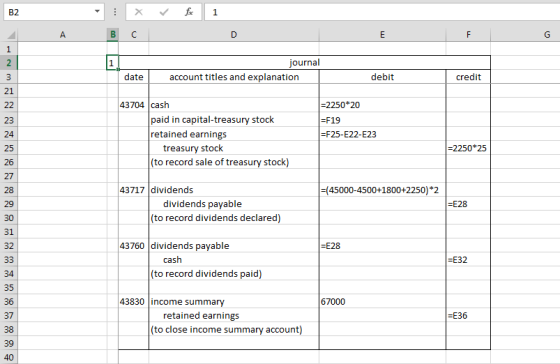Select column D header

(x=234, y=35)
